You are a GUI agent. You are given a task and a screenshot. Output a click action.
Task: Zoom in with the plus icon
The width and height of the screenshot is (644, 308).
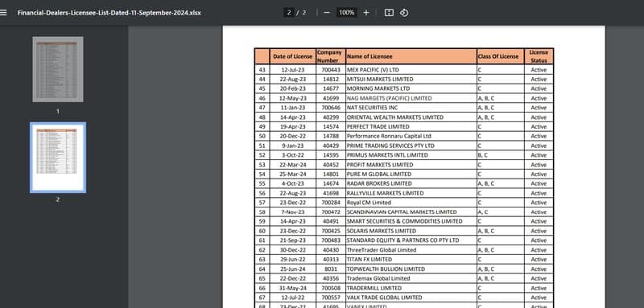click(x=366, y=13)
